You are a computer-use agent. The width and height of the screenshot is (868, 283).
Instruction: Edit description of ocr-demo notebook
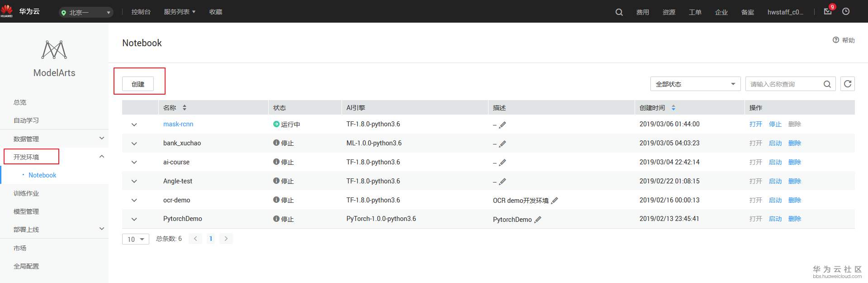tap(555, 200)
